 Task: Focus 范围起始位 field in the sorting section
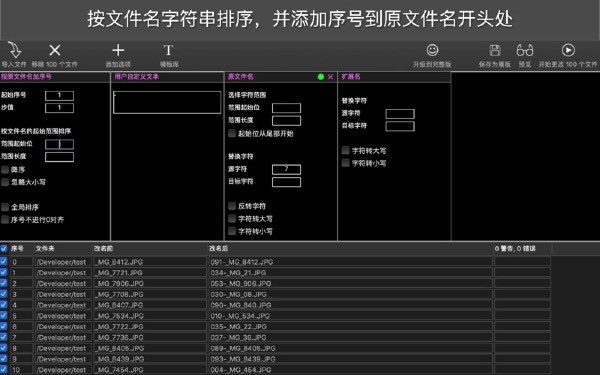click(x=59, y=144)
